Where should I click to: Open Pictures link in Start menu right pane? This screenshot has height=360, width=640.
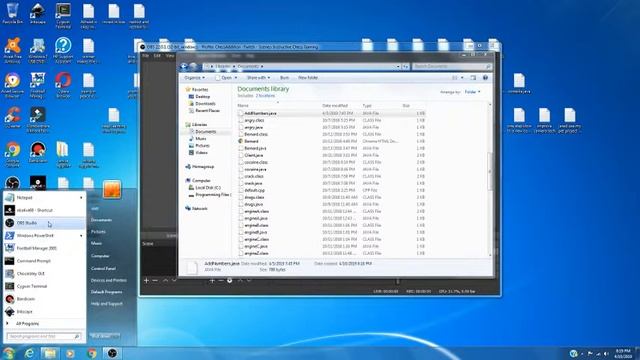(98, 232)
